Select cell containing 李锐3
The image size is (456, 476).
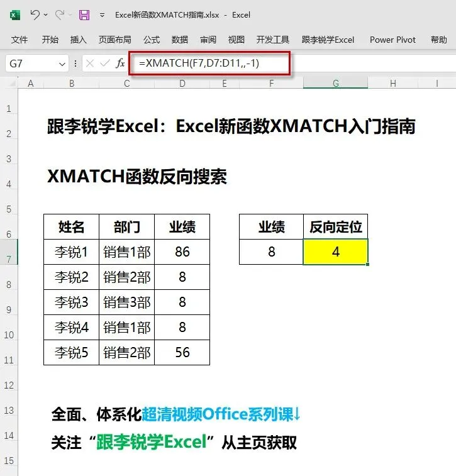coord(71,302)
